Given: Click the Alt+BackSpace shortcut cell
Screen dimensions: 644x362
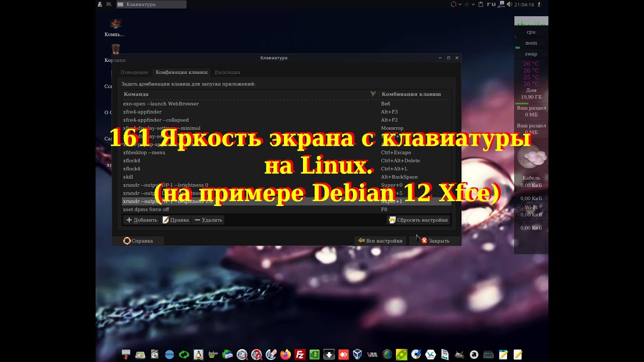Looking at the screenshot, I should point(399,177).
